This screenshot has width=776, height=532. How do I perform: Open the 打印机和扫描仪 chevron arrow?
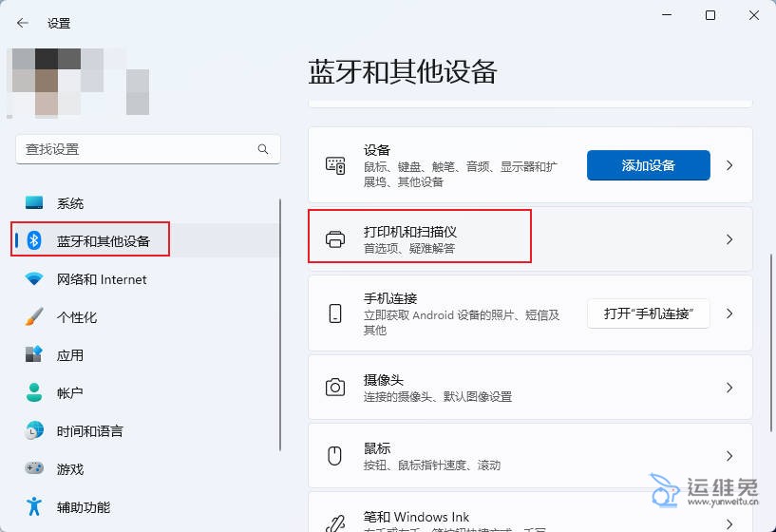[x=729, y=239]
